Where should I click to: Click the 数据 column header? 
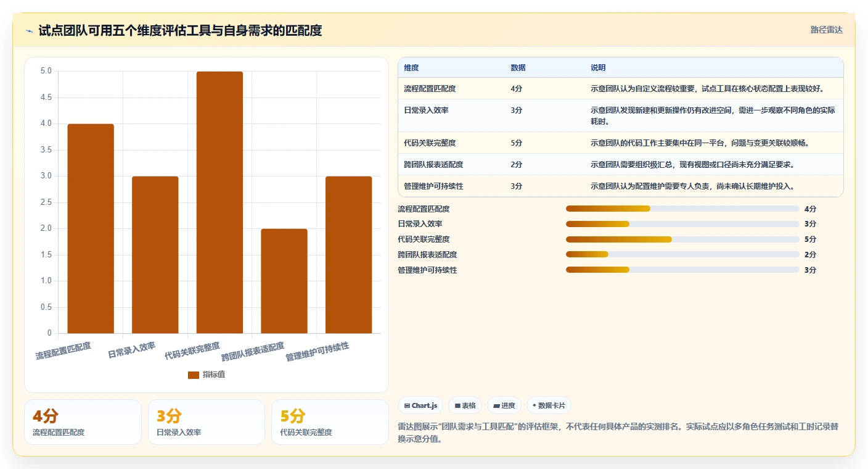(518, 67)
